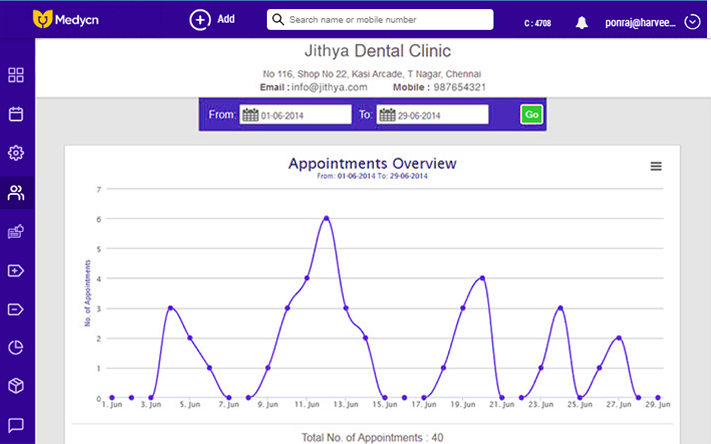Open the From date calendar picker
The height and width of the screenshot is (444, 711).
click(x=250, y=115)
